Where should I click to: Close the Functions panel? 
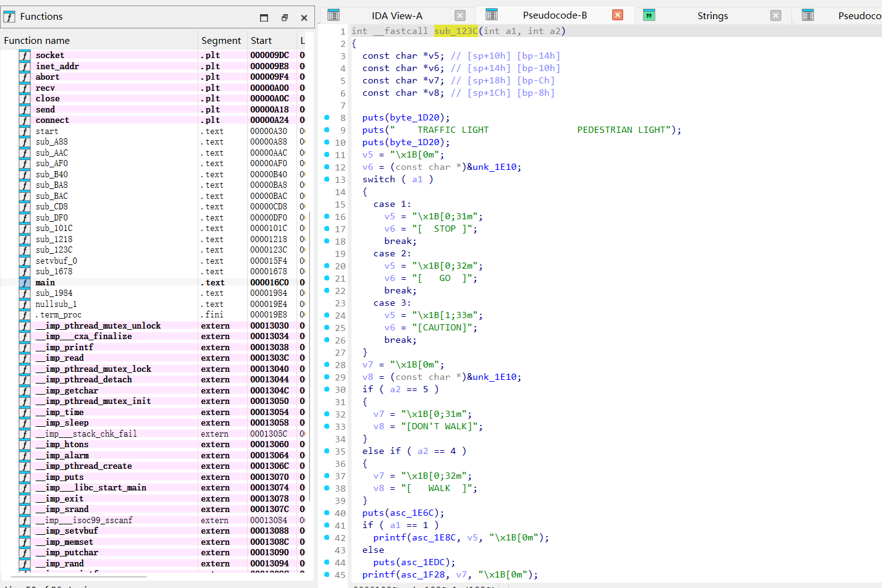304,17
